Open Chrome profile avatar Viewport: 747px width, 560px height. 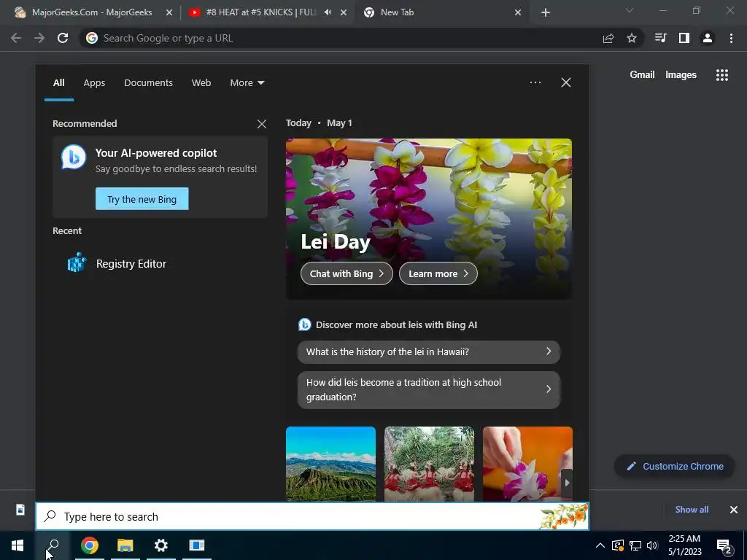pyautogui.click(x=708, y=38)
